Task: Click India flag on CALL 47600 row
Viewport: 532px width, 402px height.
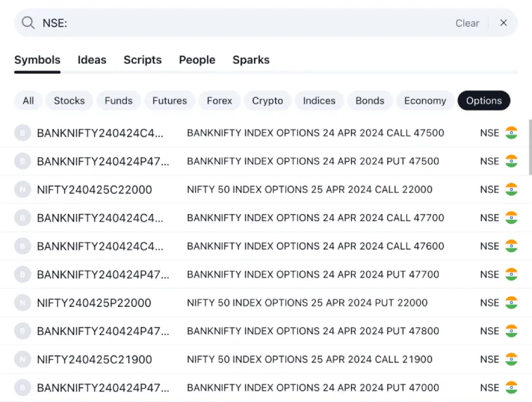Action: 511,246
